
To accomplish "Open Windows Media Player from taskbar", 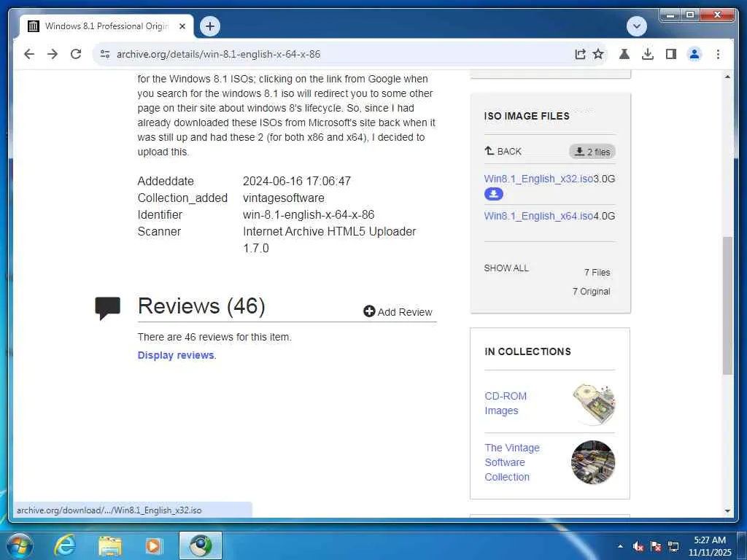I will [x=154, y=546].
